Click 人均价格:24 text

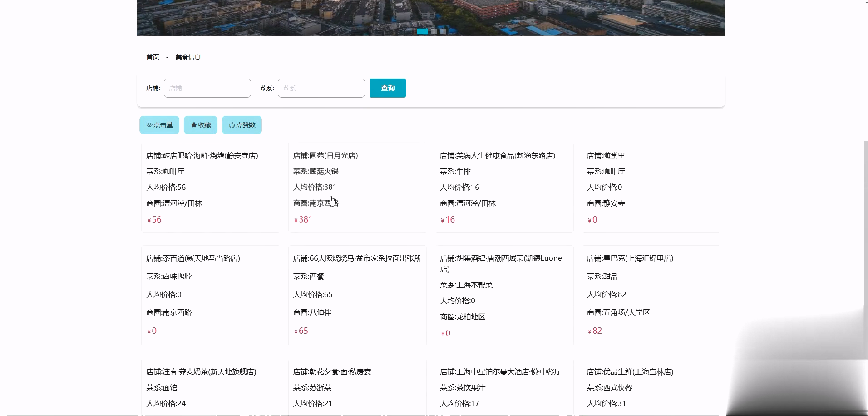click(x=166, y=403)
